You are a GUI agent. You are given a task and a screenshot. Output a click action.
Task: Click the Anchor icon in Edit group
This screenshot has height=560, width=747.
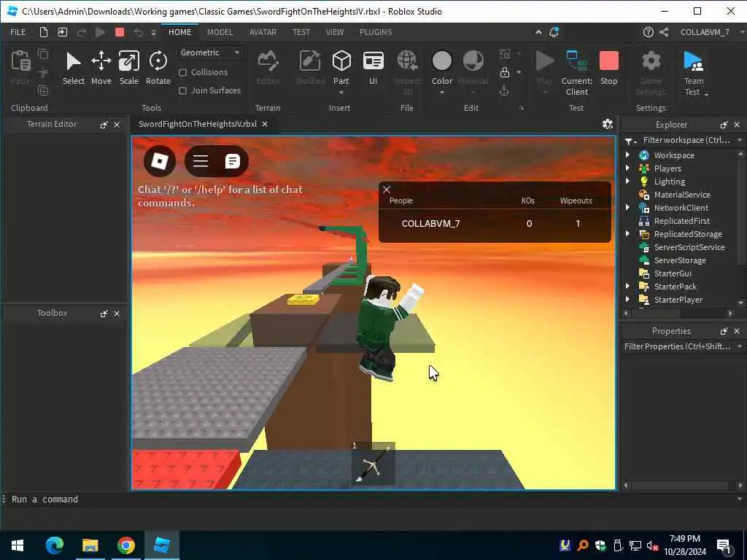coord(505,90)
